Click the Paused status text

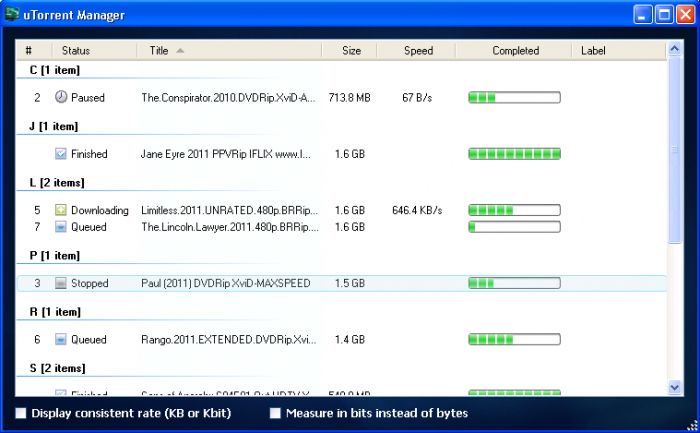[88, 97]
